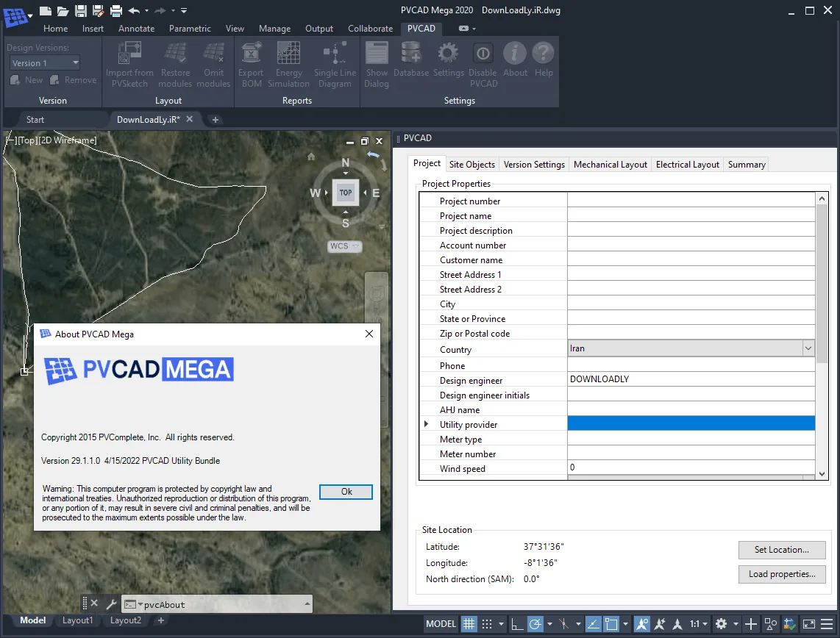The width and height of the screenshot is (840, 638).
Task: Toggle ortho mode
Action: [x=517, y=623]
